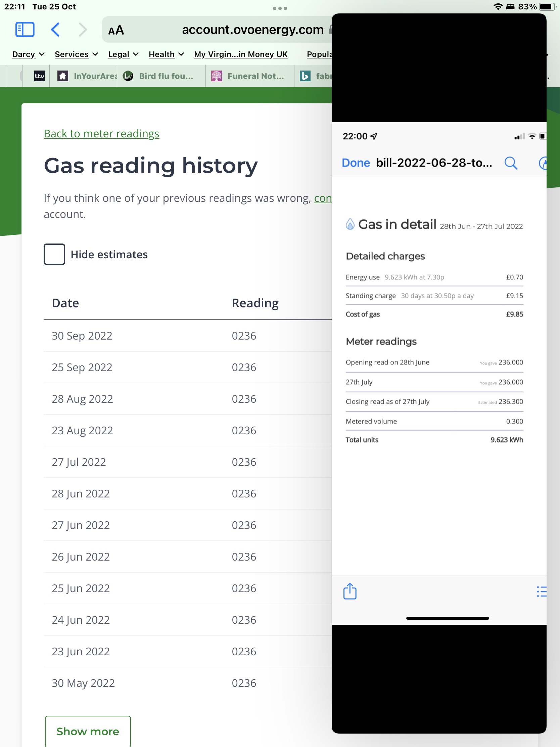Switch to the Funeral Notices tab

pos(249,76)
